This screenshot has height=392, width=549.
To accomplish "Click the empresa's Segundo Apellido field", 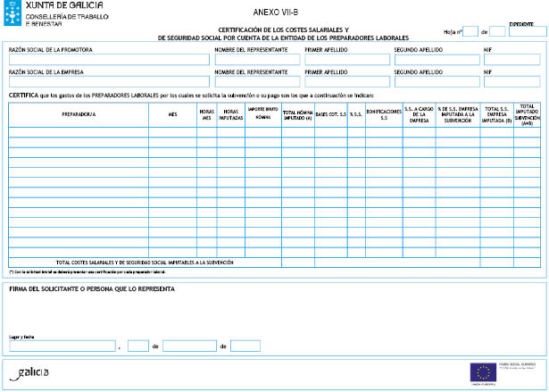I will tap(437, 81).
